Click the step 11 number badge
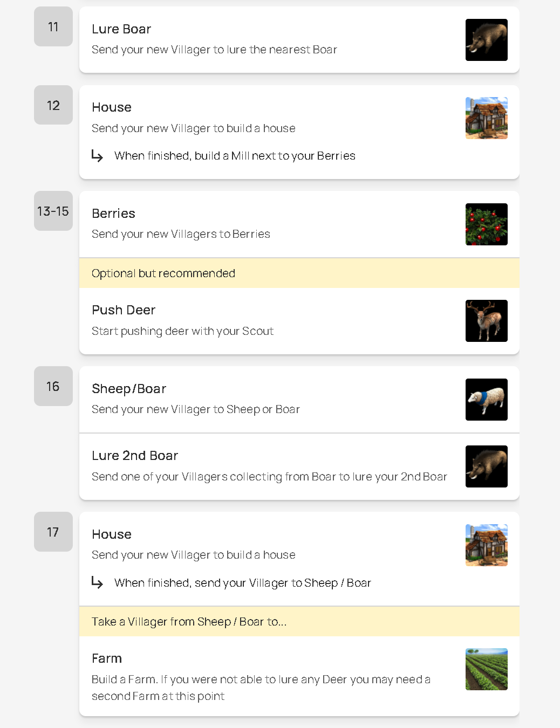560x728 pixels. click(53, 26)
